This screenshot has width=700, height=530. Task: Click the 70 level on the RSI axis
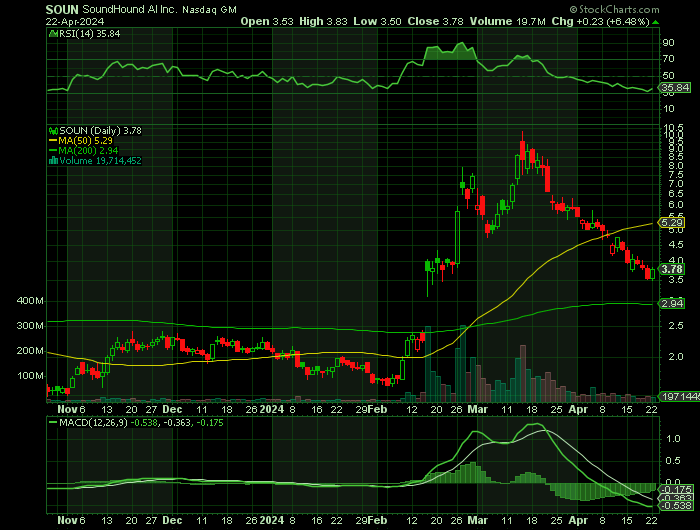click(668, 59)
